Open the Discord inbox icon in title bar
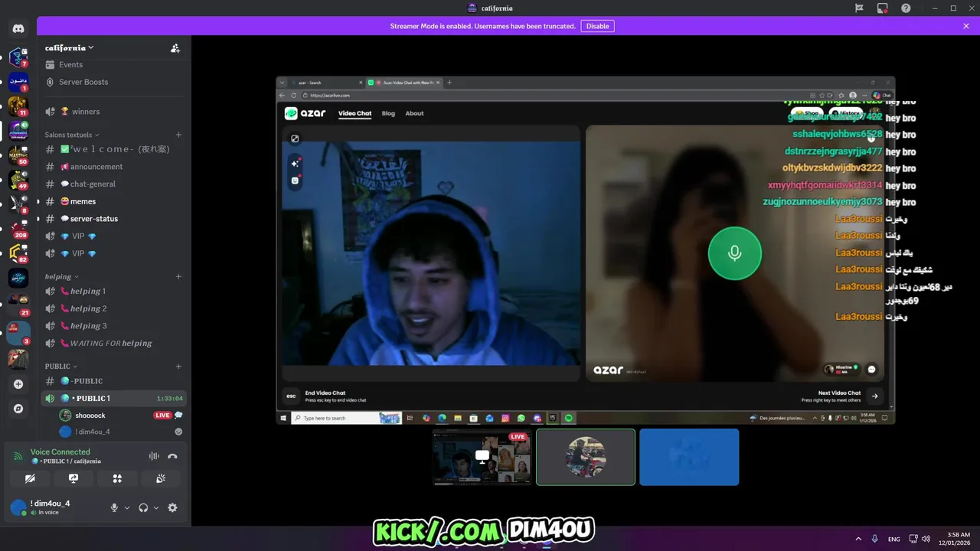This screenshot has height=551, width=980. click(883, 8)
